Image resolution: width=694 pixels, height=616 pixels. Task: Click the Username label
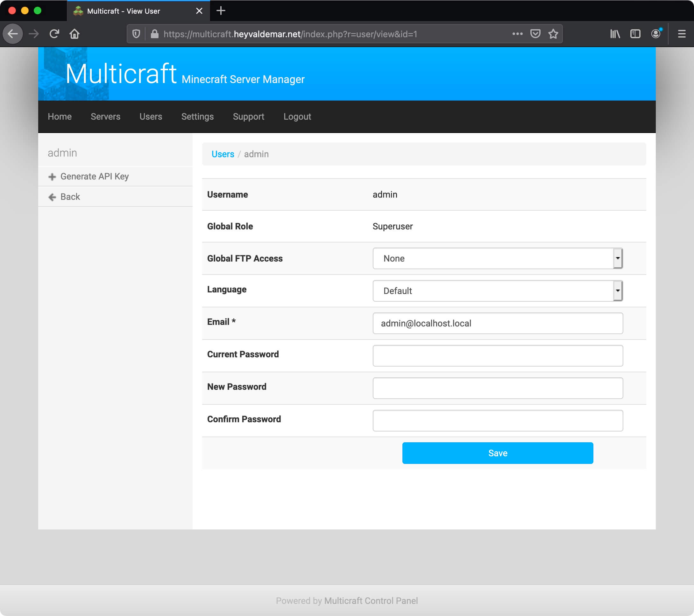[x=228, y=194]
